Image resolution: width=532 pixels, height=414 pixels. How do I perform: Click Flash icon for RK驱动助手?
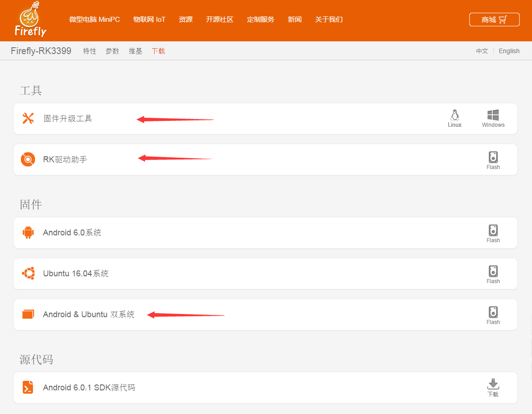493,160
